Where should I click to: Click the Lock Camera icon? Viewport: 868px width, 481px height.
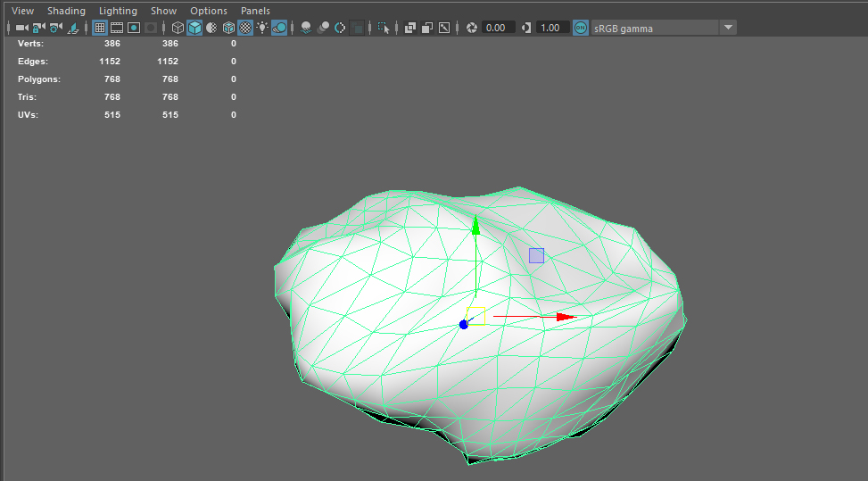pos(39,28)
